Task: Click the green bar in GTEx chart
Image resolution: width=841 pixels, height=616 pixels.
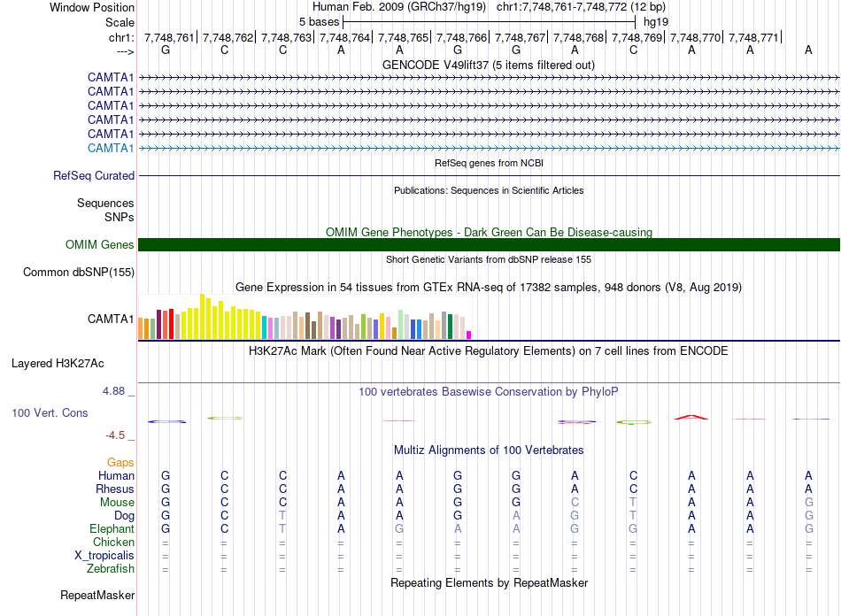Action: click(x=450, y=327)
